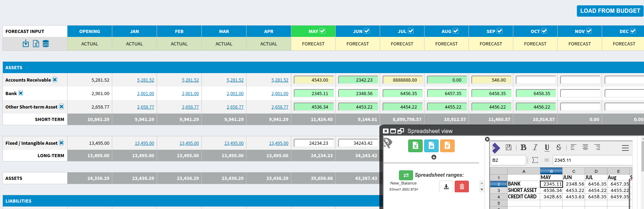Delete the New_Balance spreadsheet range

[x=462, y=186]
